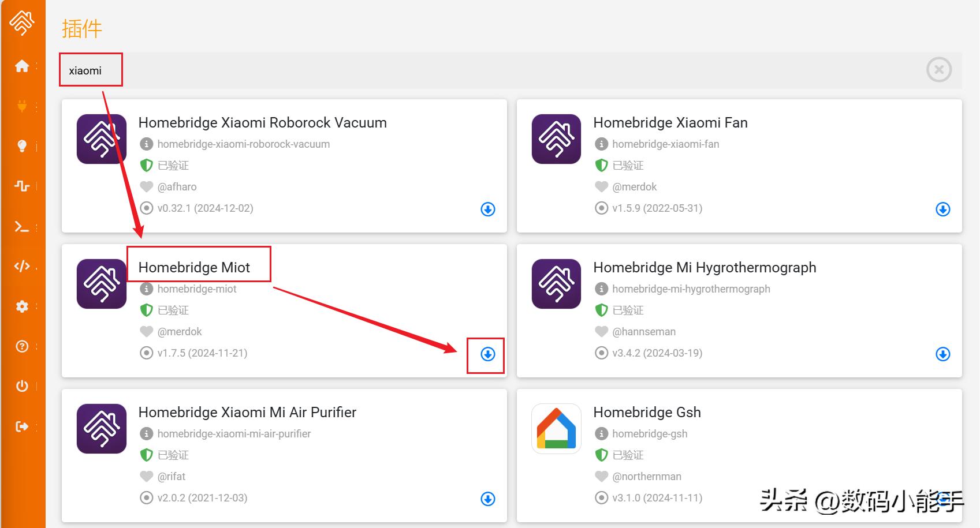Open author @merdok on Homebridge Miot card
The height and width of the screenshot is (528, 980).
(180, 332)
